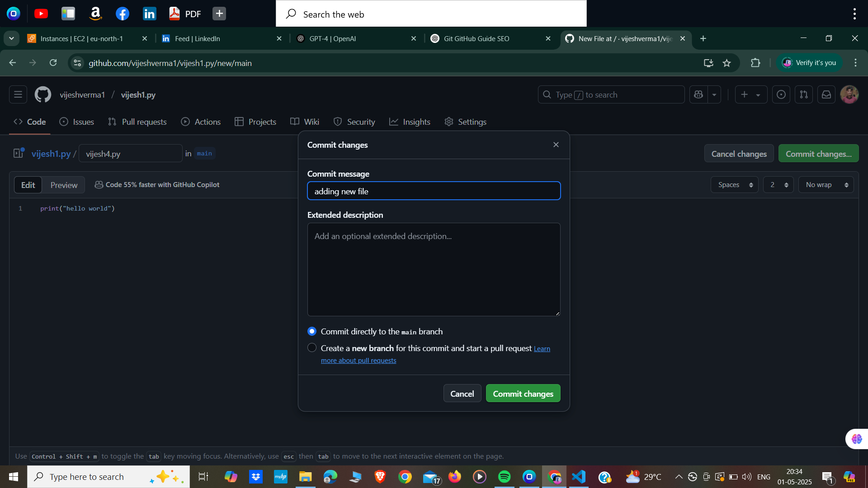This screenshot has width=868, height=488.
Task: Select Create a new branch option
Action: pyautogui.click(x=312, y=348)
